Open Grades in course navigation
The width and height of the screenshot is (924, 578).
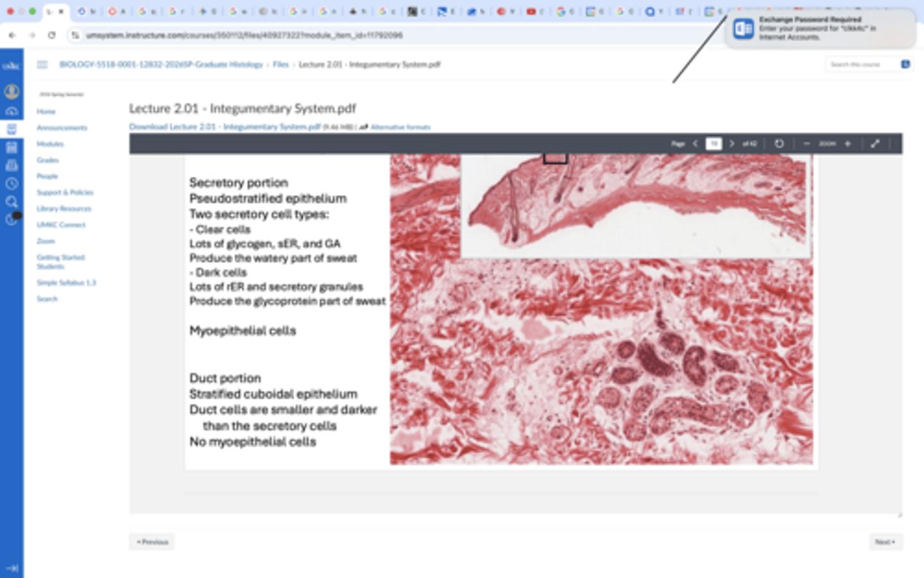[x=47, y=160]
